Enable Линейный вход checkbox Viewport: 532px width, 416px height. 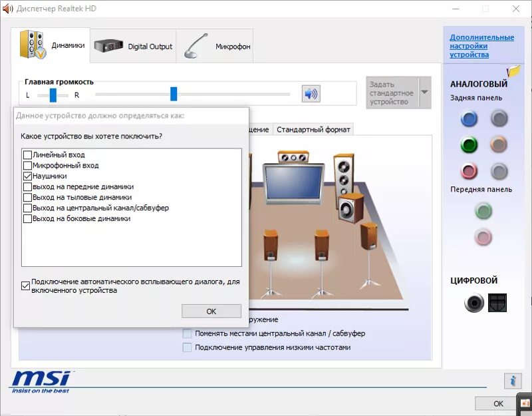[x=27, y=155]
